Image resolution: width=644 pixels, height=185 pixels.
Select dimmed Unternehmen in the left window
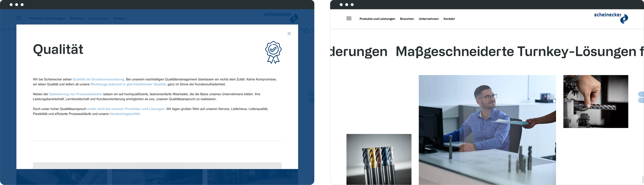point(98,18)
